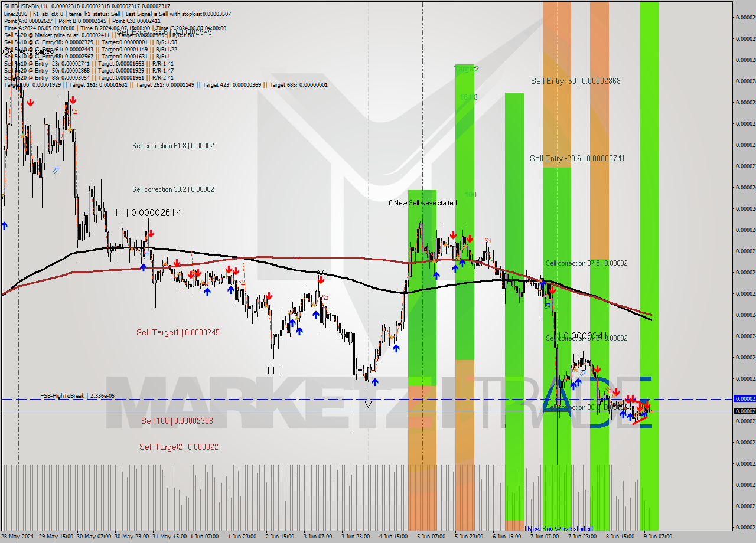
Task: Click the blue highlighted price tag on axis
Action: (x=744, y=399)
